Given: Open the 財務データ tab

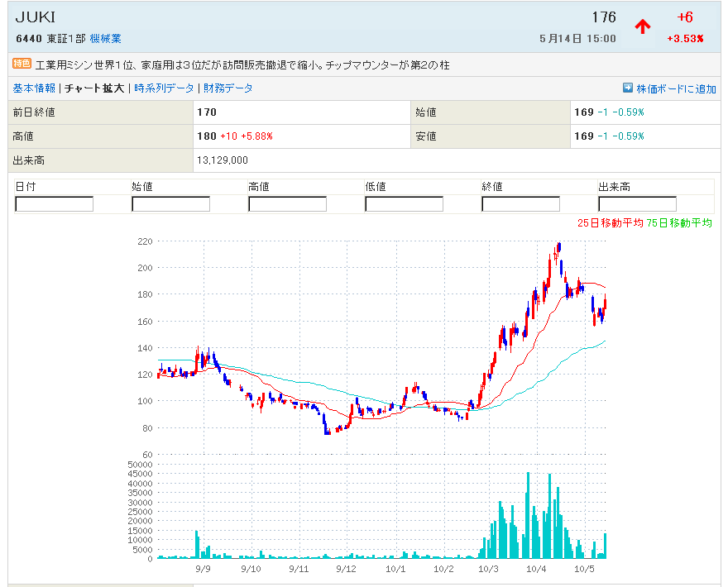Looking at the screenshot, I should pyautogui.click(x=228, y=88).
